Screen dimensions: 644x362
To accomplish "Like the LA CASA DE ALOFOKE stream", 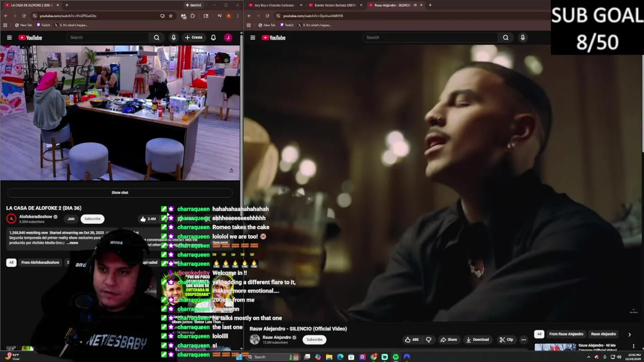I will click(148, 219).
